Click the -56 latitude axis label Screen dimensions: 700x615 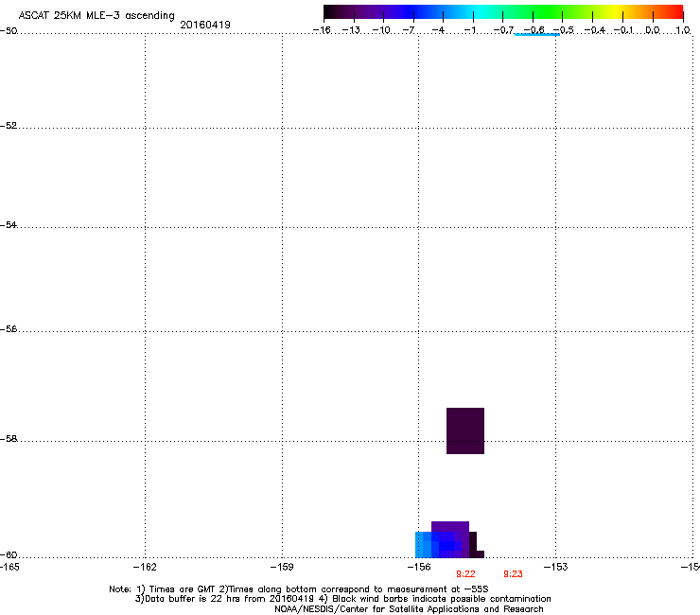[x=9, y=328]
